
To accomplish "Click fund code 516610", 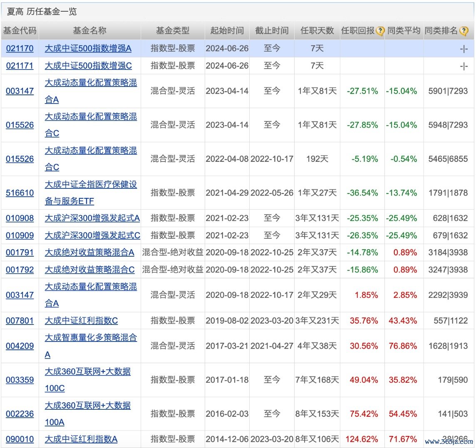I will 20,193.
